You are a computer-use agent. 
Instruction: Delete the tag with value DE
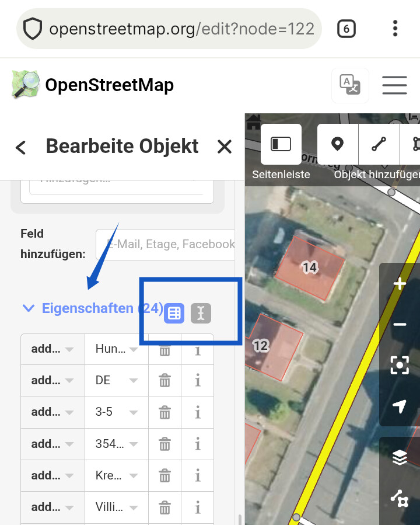pyautogui.click(x=164, y=381)
